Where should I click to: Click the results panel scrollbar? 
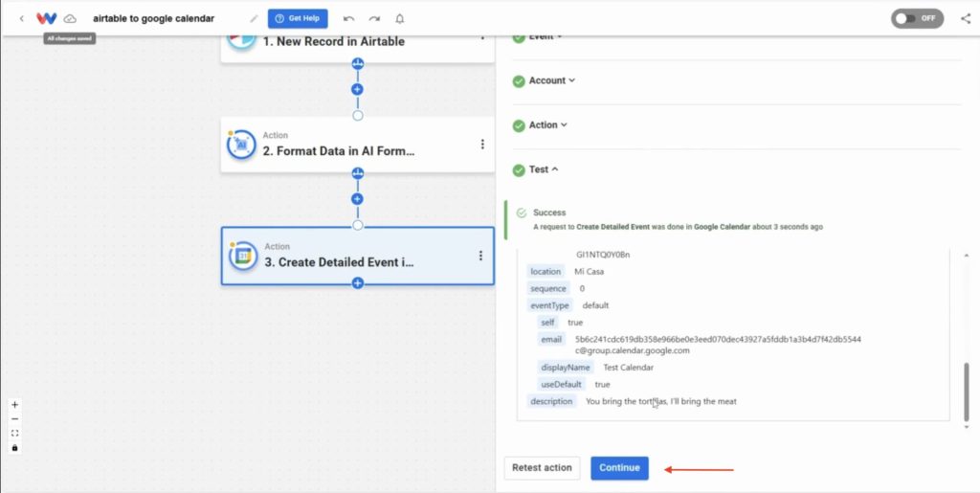point(968,392)
